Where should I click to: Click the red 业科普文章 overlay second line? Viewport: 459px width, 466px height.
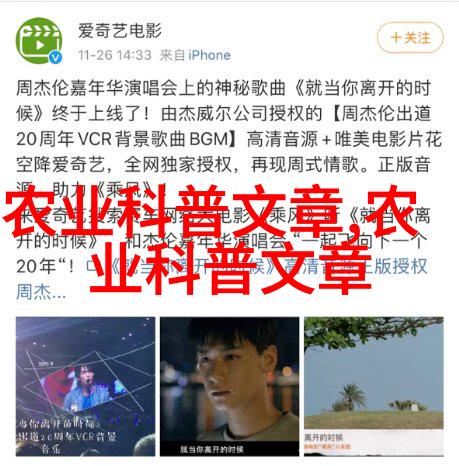[x=230, y=267]
